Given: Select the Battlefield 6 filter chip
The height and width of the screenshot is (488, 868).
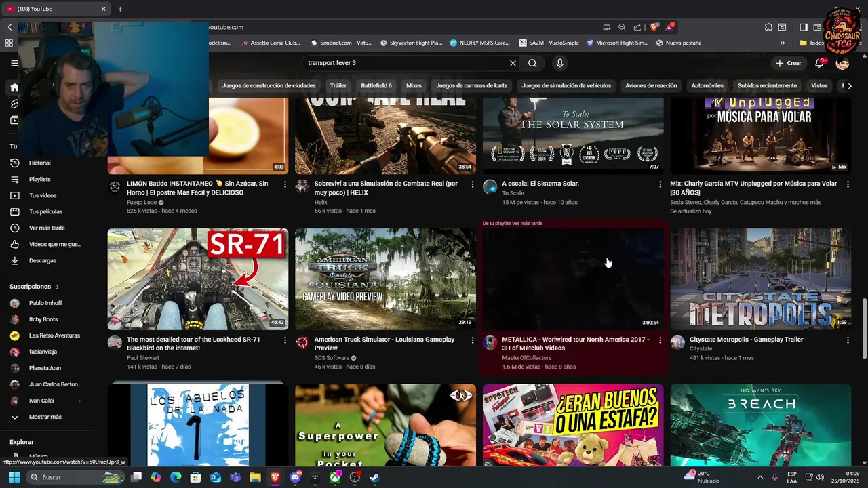Looking at the screenshot, I should 376,86.
